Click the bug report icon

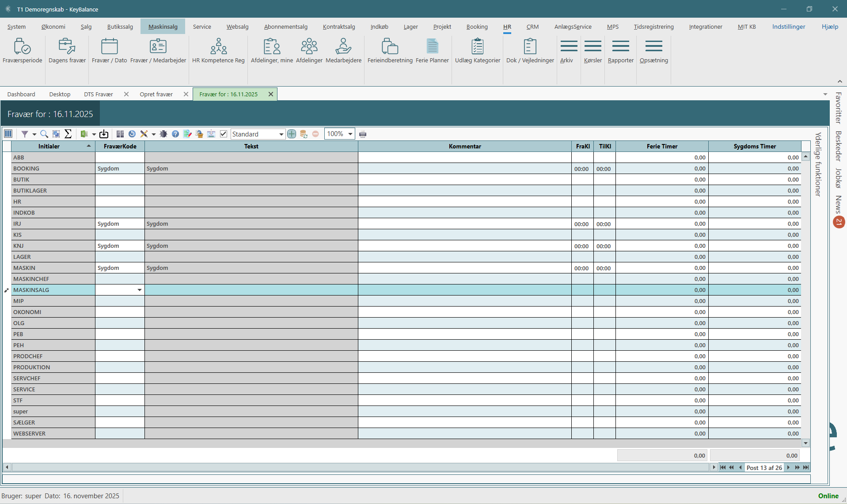pyautogui.click(x=163, y=134)
